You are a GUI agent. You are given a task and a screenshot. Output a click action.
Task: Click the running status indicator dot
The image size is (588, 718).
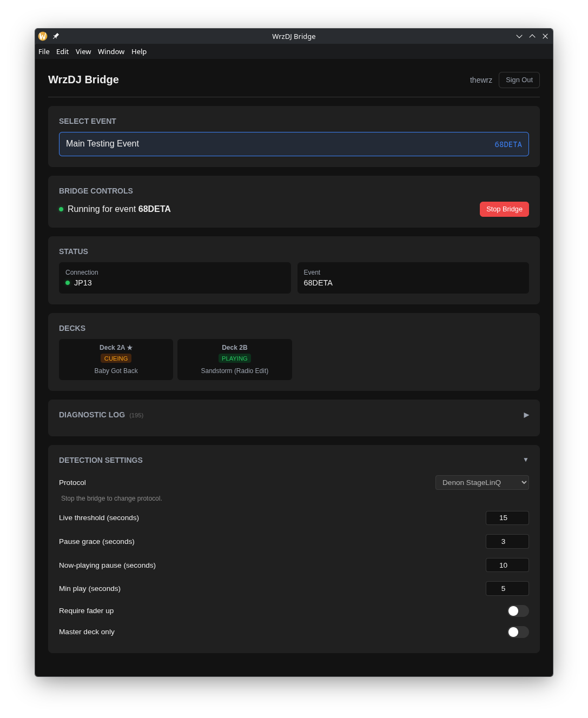coord(61,209)
